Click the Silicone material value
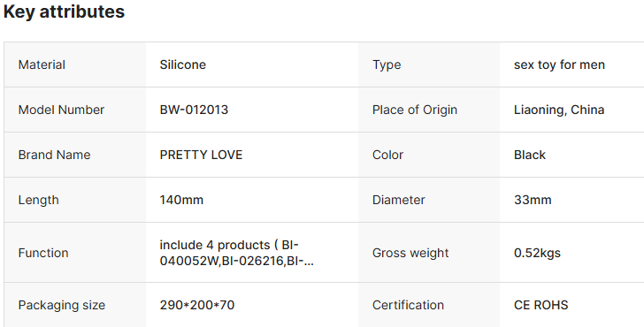644x327 pixels. pos(183,65)
